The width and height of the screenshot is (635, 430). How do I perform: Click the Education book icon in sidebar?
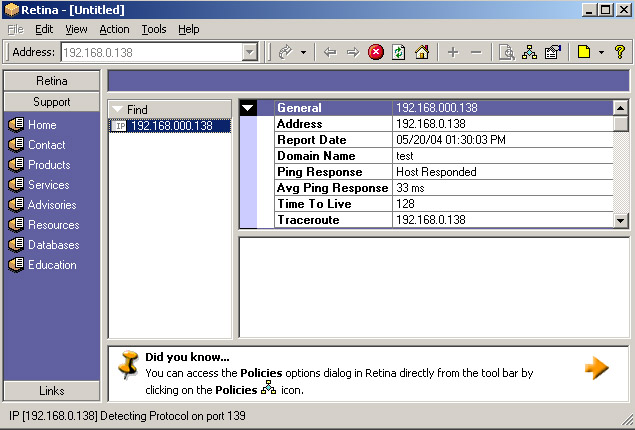16,265
